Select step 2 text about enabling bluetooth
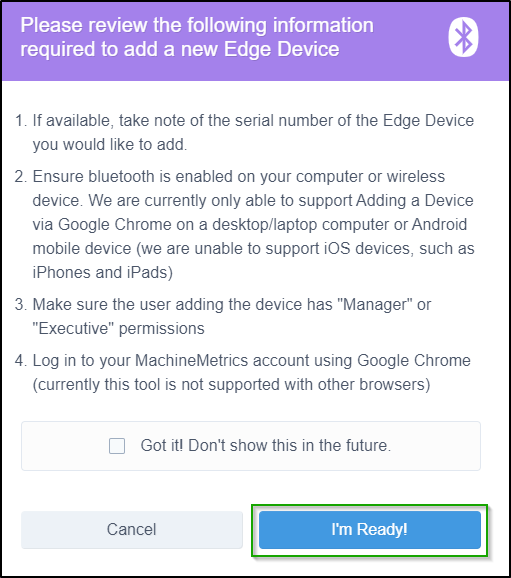 click(244, 224)
